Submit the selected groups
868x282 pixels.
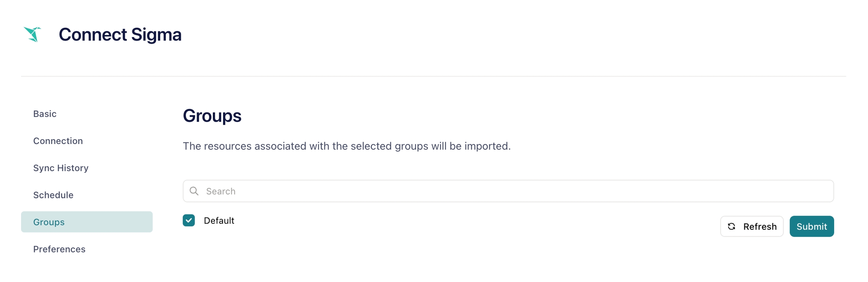coord(811,226)
